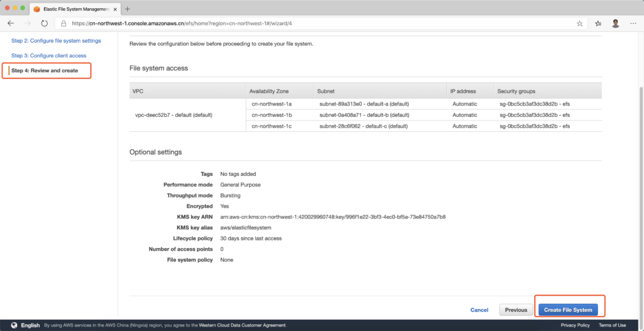Go to Step 2: Configure file system settings
644x331 pixels.
(x=56, y=41)
